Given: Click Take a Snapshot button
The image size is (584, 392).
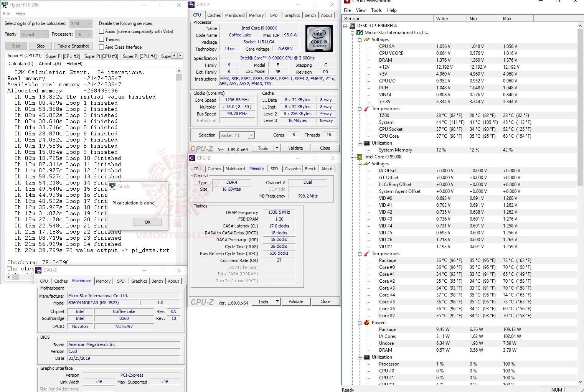Looking at the screenshot, I should [x=73, y=46].
